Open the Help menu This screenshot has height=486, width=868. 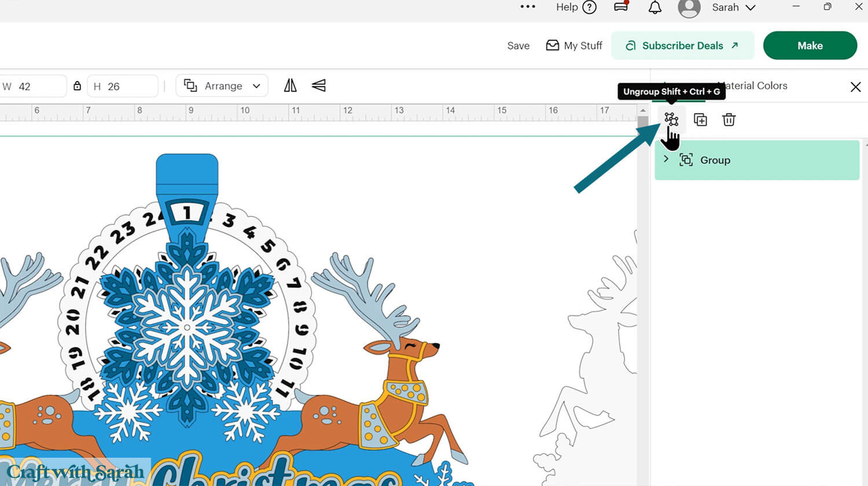(x=576, y=7)
